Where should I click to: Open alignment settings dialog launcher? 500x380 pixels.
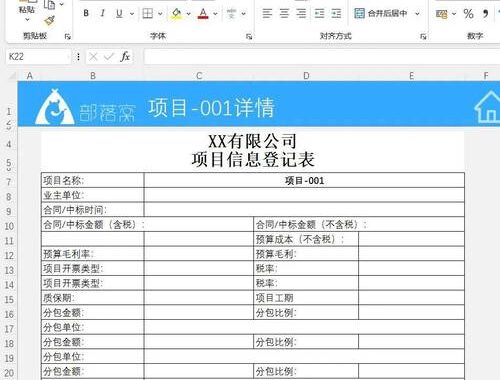point(423,36)
